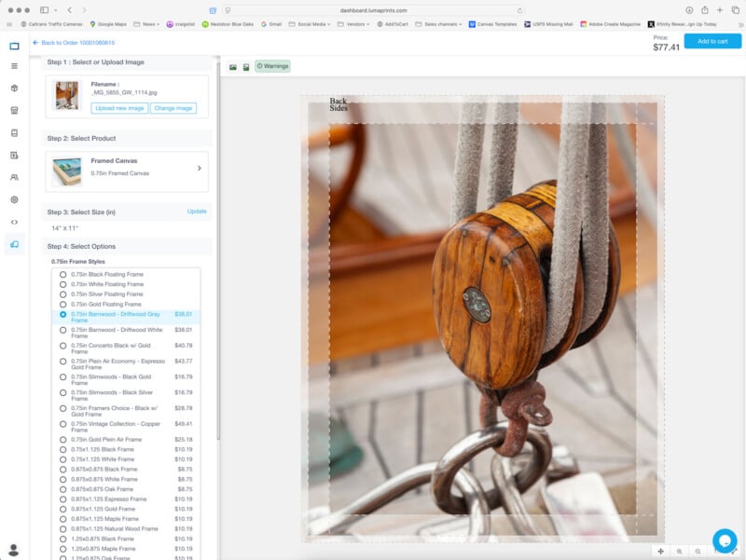Screen dimensions: 746x560
Task: Choose 0.75in Gold Plein Air Frame
Action: tap(63, 439)
